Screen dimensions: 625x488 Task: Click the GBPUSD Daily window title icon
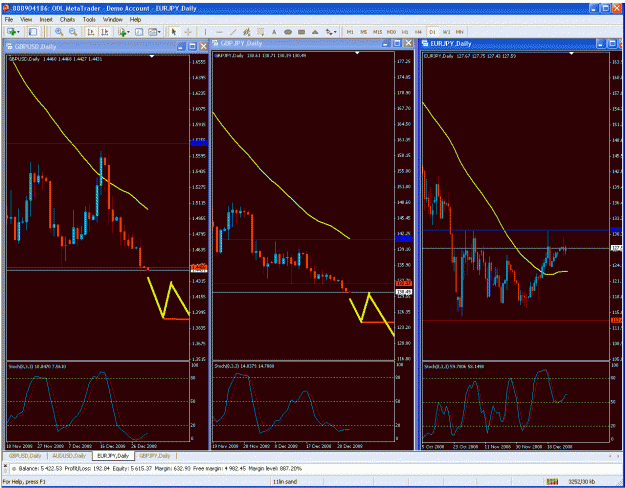point(10,47)
